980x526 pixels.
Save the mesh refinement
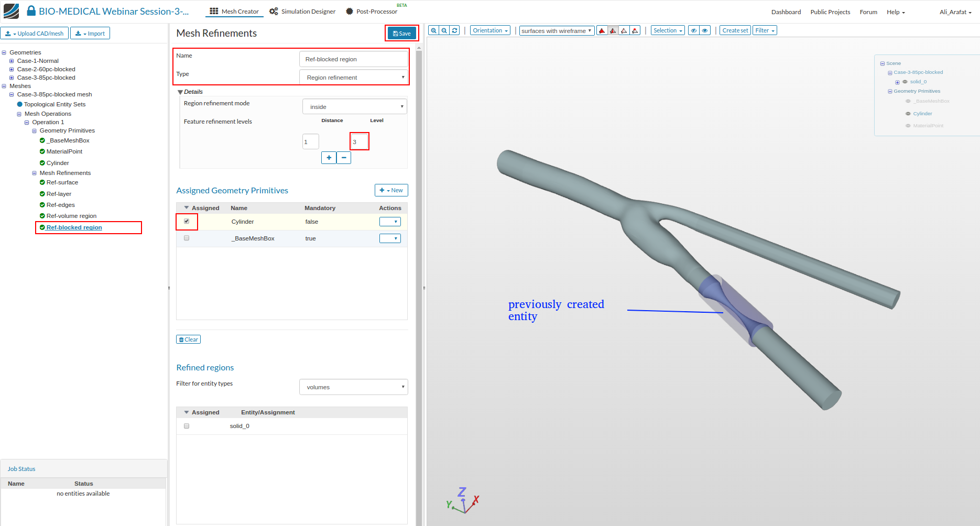coord(402,34)
